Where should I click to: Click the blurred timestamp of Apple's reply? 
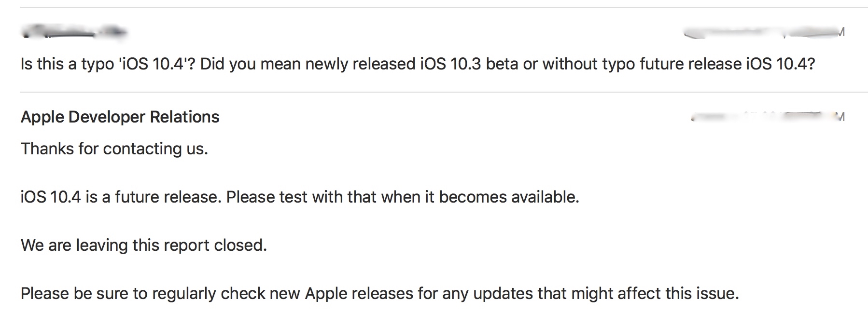(x=768, y=116)
